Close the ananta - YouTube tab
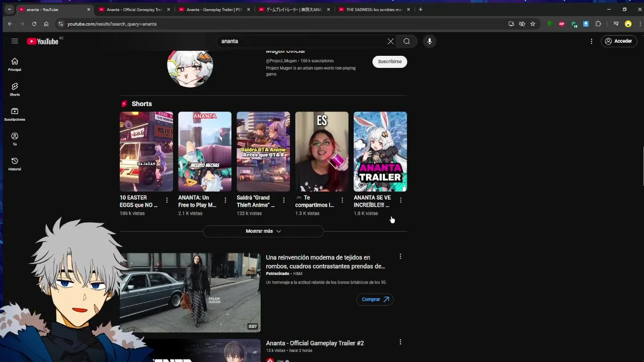Image resolution: width=644 pixels, height=362 pixels. [89, 10]
